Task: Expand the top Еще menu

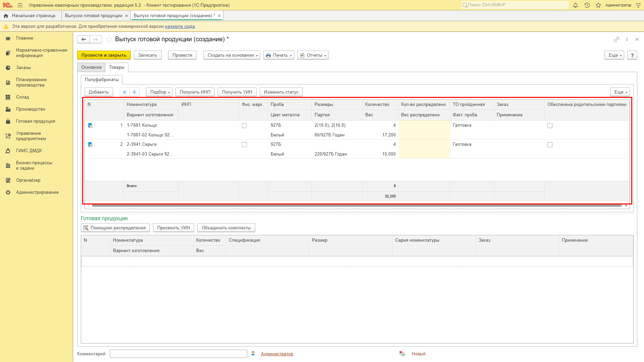Action: pos(614,55)
